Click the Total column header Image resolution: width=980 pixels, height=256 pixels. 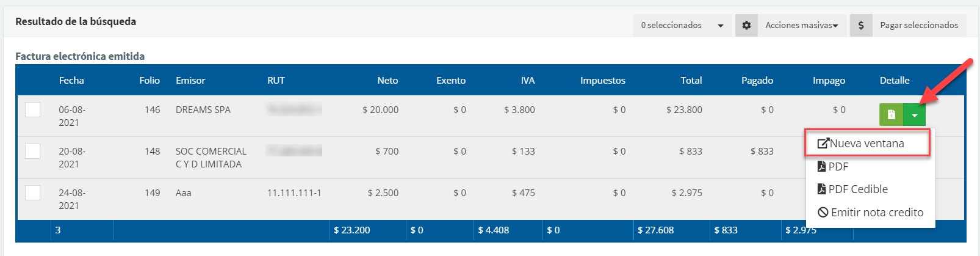[691, 81]
